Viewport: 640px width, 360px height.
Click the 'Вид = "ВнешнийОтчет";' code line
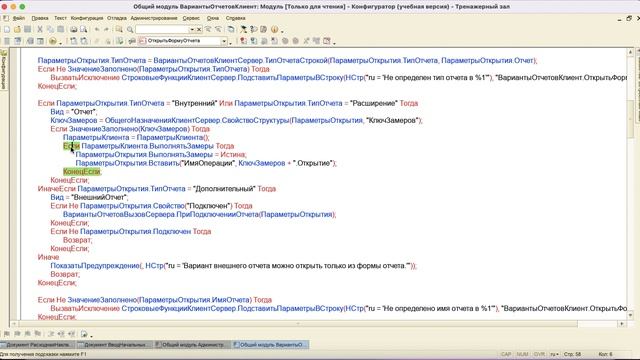[89, 197]
